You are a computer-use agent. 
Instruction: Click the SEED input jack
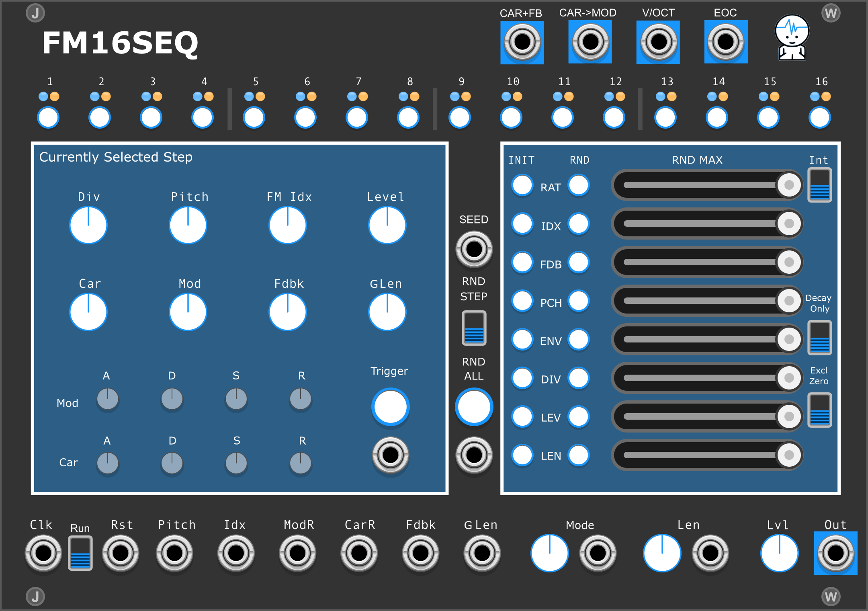(x=474, y=249)
